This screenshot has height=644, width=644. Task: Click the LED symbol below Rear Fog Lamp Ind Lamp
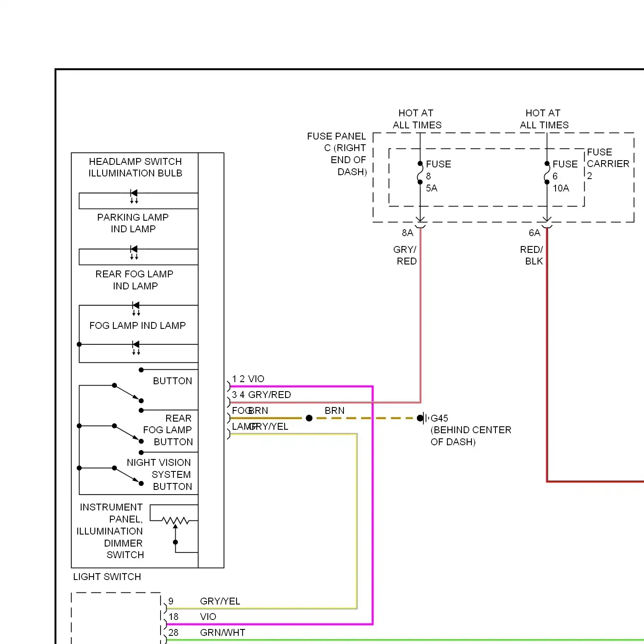pos(136,309)
